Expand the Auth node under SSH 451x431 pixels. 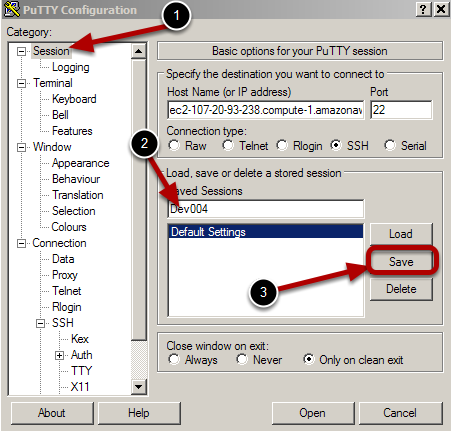pos(59,355)
